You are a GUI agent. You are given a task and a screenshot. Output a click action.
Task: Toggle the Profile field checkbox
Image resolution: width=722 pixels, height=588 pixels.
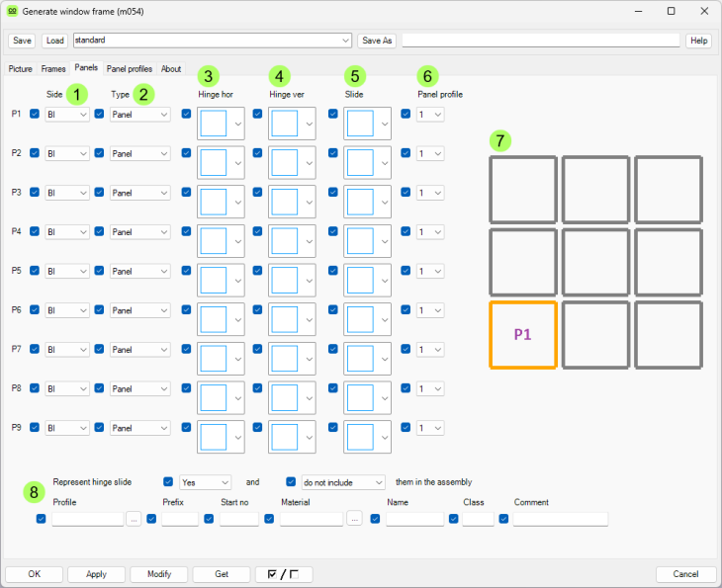click(41, 519)
